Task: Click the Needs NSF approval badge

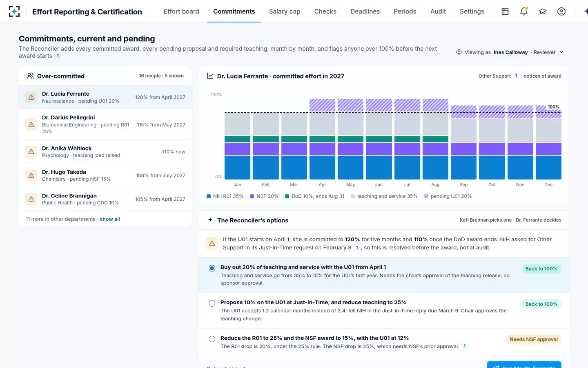Action: (534, 339)
